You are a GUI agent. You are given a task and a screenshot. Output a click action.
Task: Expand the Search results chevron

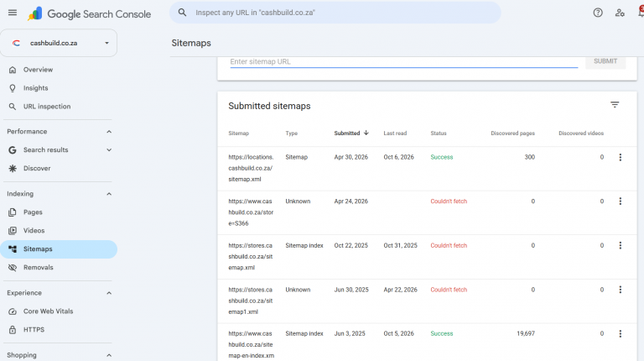coord(109,150)
